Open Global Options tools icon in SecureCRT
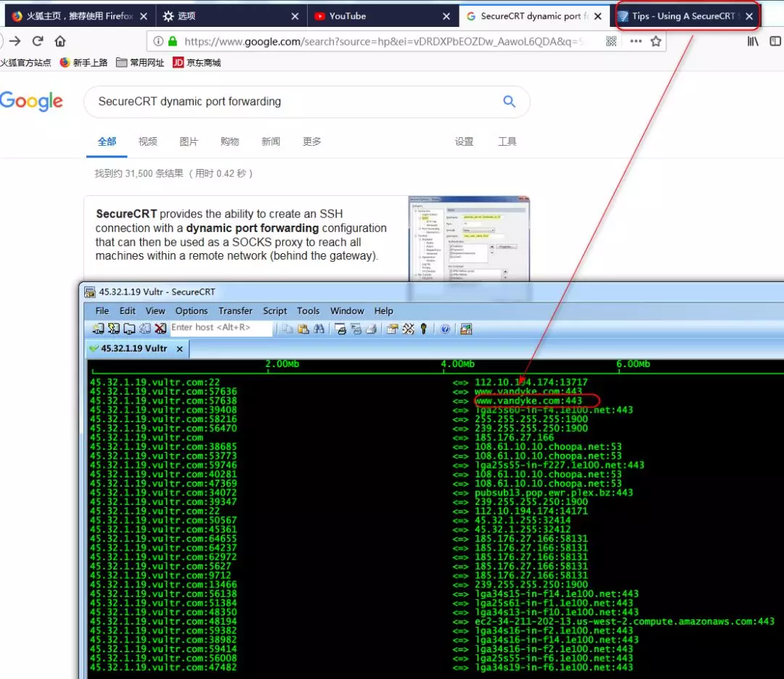Image resolution: width=784 pixels, height=679 pixels. pyautogui.click(x=409, y=329)
